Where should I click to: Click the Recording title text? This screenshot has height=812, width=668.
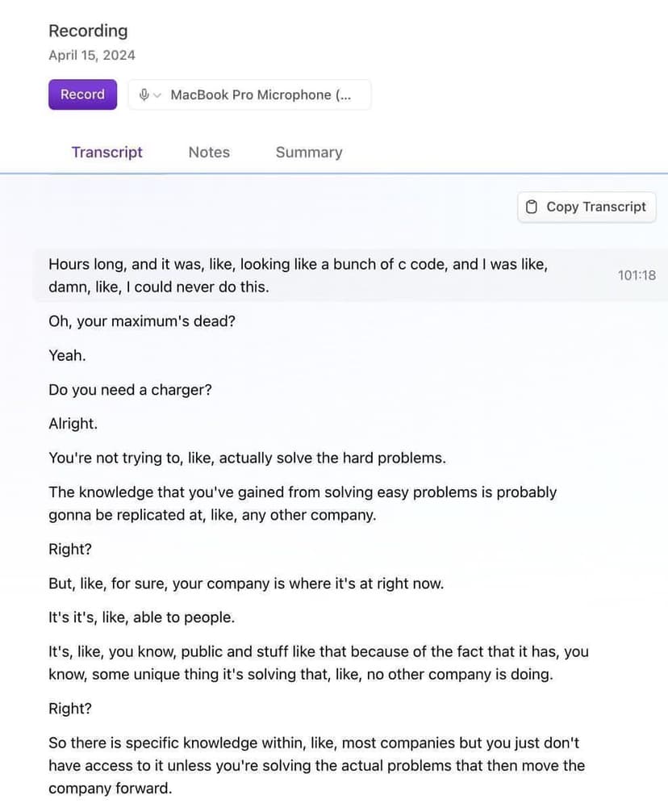tap(88, 31)
